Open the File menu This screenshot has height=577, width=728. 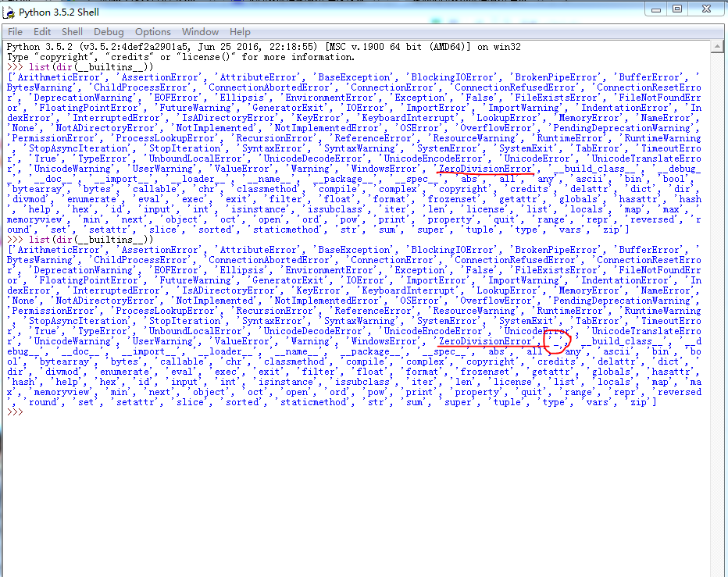coord(15,32)
